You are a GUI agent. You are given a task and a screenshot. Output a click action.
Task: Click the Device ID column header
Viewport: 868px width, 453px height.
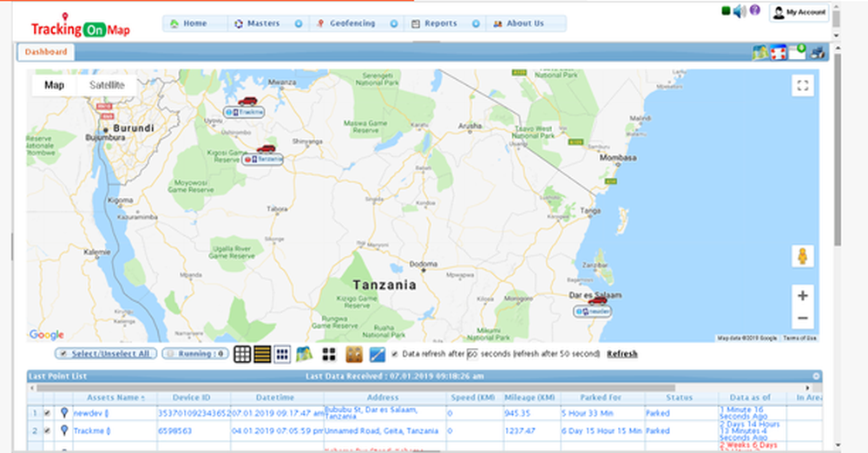pyautogui.click(x=192, y=397)
